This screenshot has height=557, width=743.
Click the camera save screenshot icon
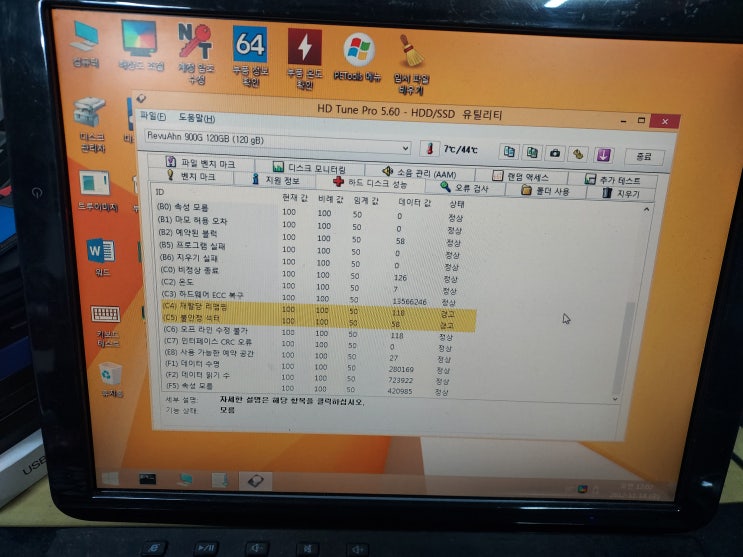555,153
